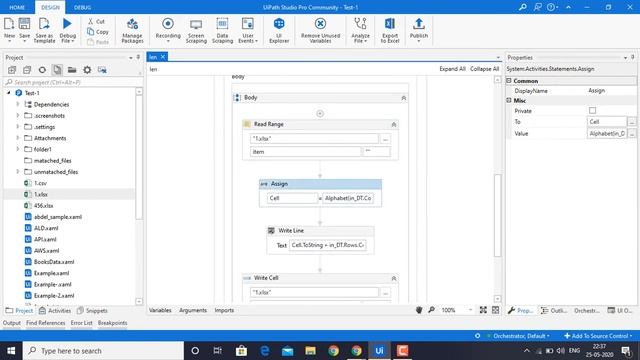Switch to Snippets panel tab
This screenshot has width=640, height=360.
click(x=92, y=311)
